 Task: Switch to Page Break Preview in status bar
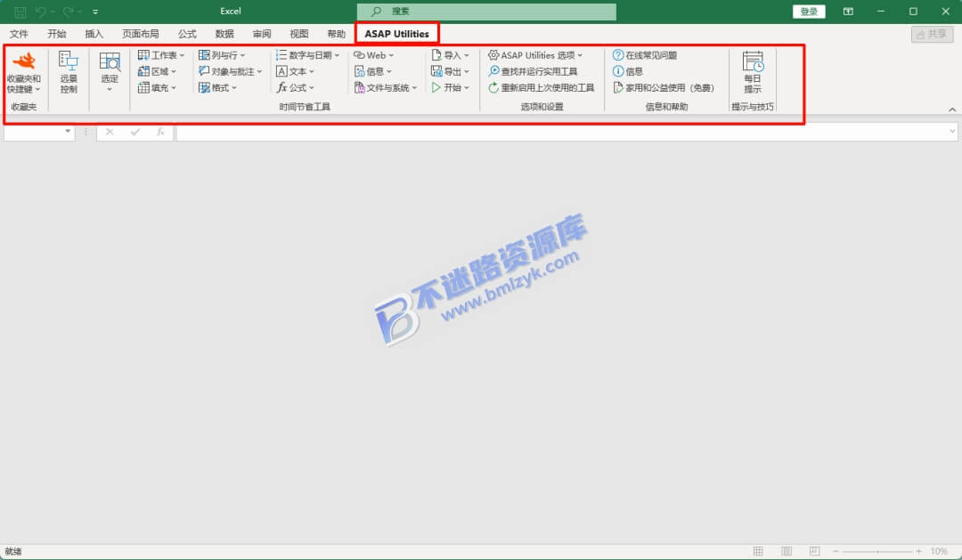(x=814, y=551)
